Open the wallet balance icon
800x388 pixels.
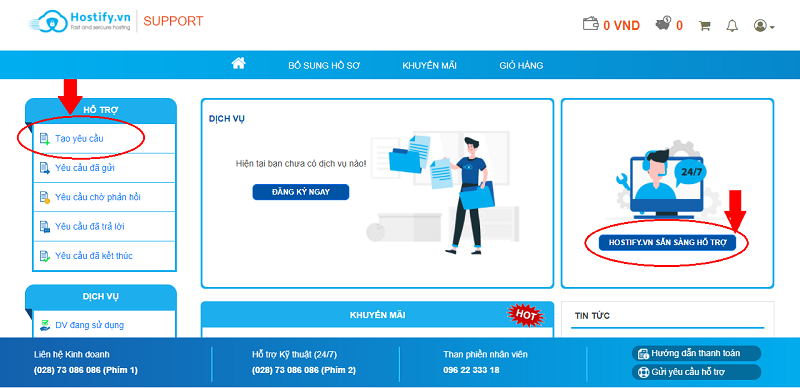(x=591, y=24)
